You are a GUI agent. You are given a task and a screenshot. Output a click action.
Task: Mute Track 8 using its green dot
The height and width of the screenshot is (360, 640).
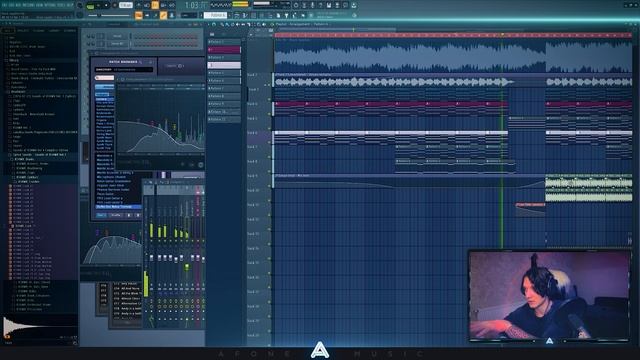tap(269, 172)
